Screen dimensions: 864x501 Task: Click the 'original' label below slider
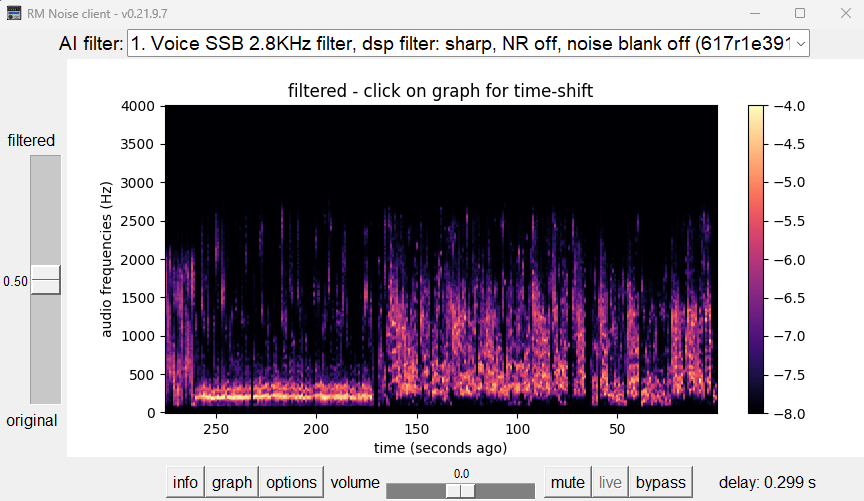(31, 421)
